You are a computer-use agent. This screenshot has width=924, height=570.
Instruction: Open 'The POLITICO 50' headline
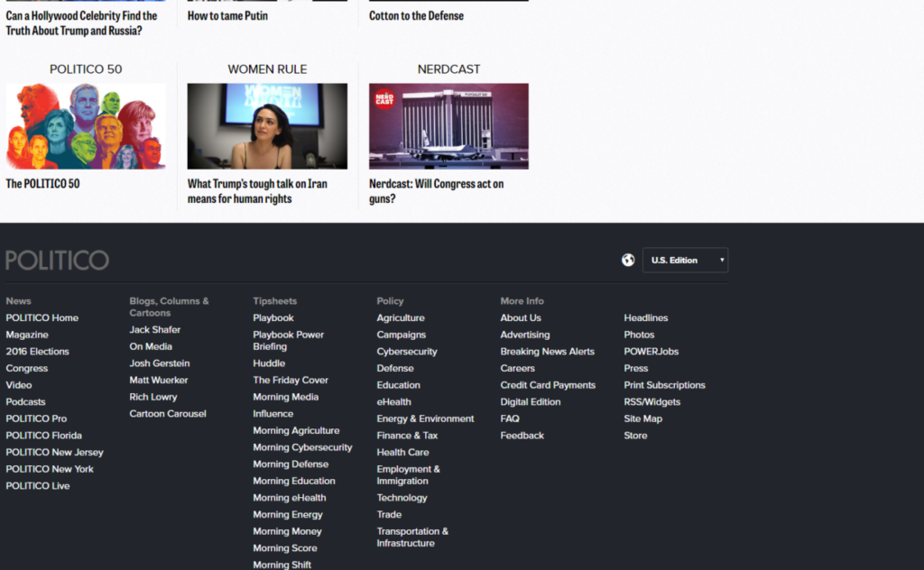click(42, 184)
